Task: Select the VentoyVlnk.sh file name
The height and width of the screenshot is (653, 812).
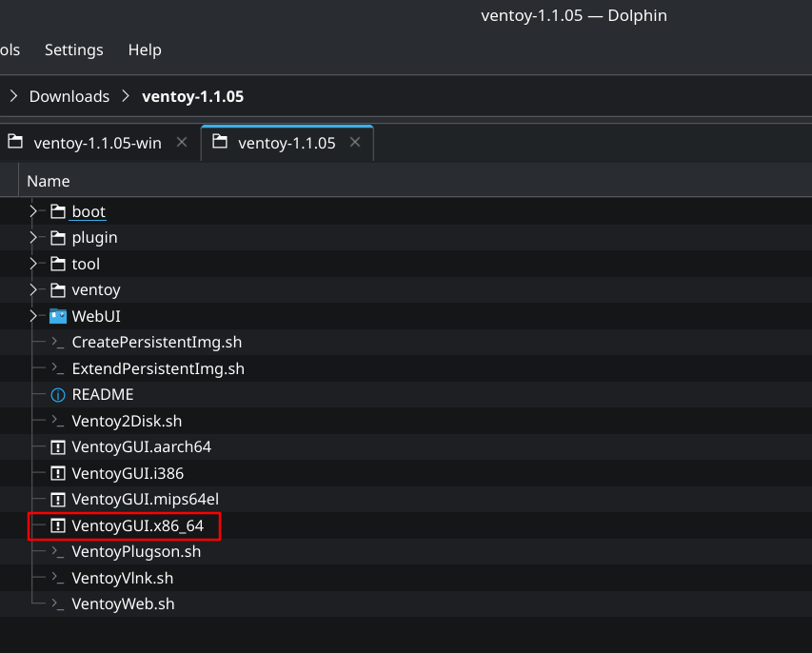Action: (123, 578)
